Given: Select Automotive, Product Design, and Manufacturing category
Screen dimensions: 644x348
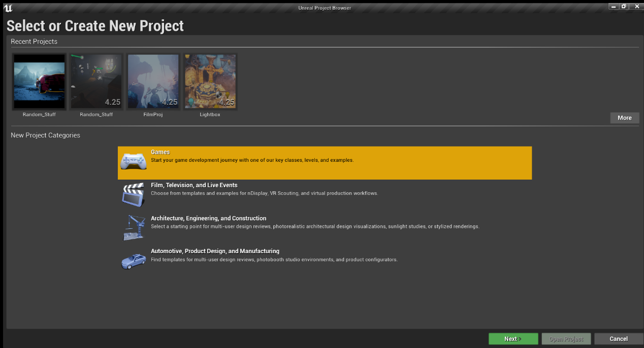Looking at the screenshot, I should click(215, 251).
